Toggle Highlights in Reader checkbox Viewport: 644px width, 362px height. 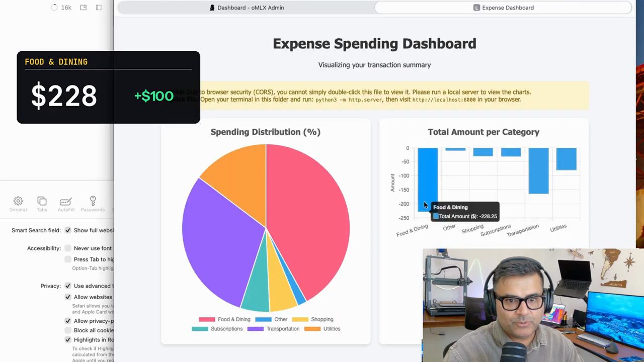(68, 340)
